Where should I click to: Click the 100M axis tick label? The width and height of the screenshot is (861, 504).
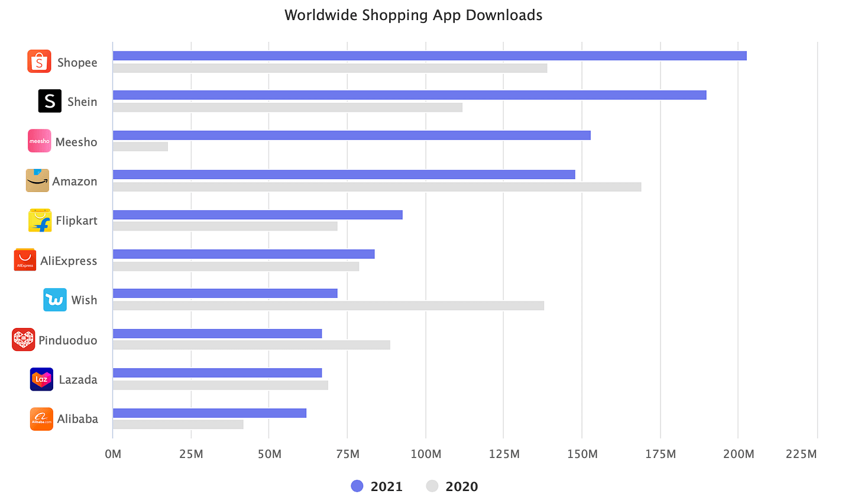tap(426, 454)
